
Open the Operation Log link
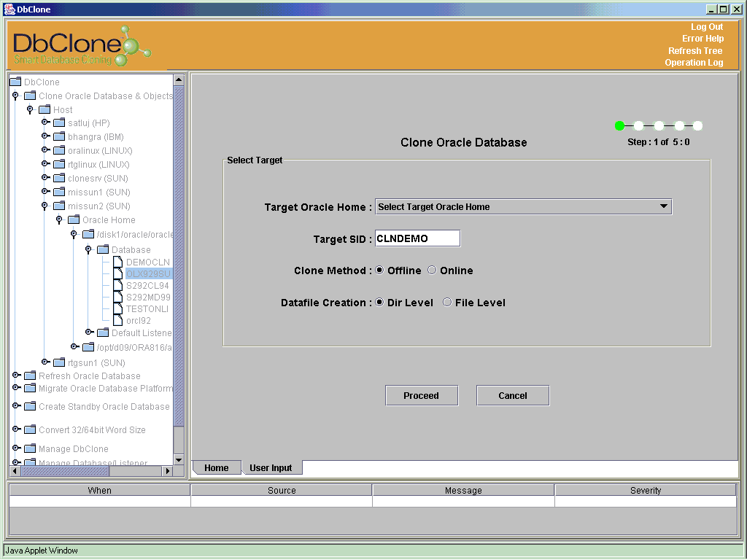click(x=694, y=63)
